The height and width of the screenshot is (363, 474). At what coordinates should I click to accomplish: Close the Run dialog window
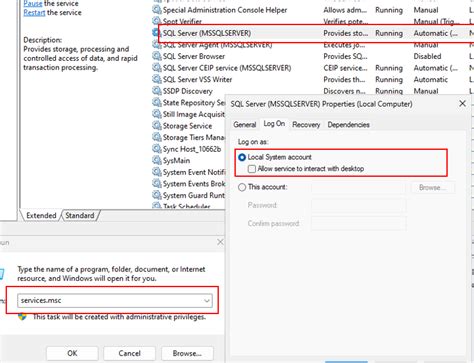[x=220, y=242]
